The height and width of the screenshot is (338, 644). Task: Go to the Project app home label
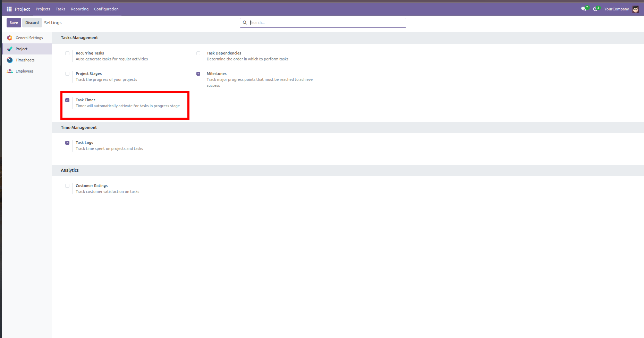tap(23, 9)
